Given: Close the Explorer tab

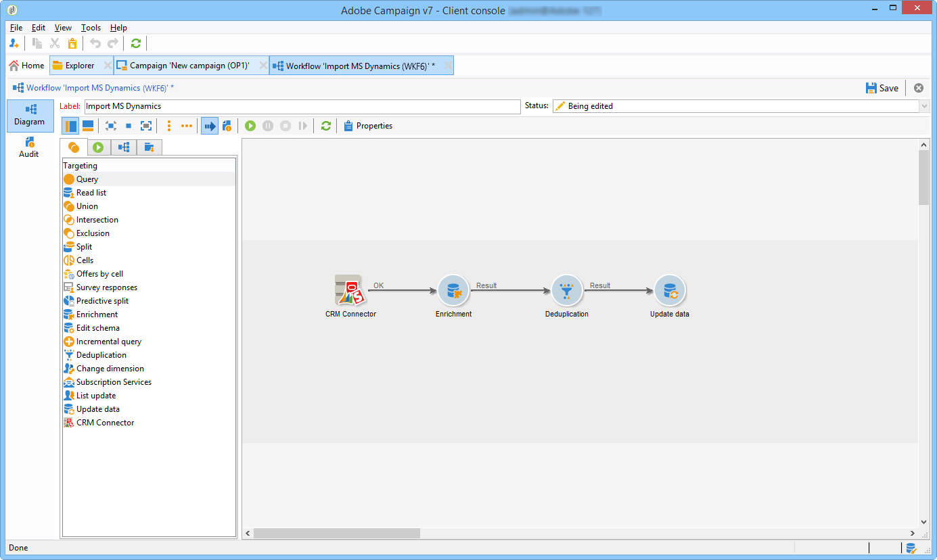Looking at the screenshot, I should [x=108, y=66].
